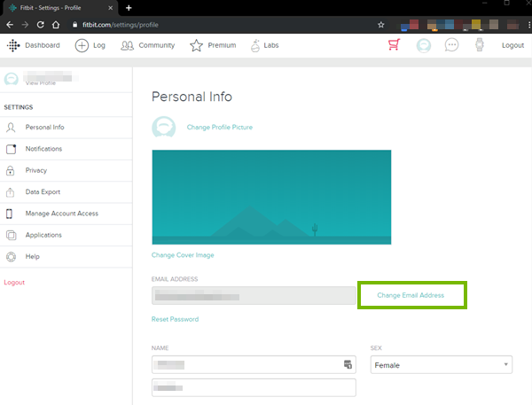532x405 pixels.
Task: Click the sidebar profile avatar
Action: click(x=11, y=79)
